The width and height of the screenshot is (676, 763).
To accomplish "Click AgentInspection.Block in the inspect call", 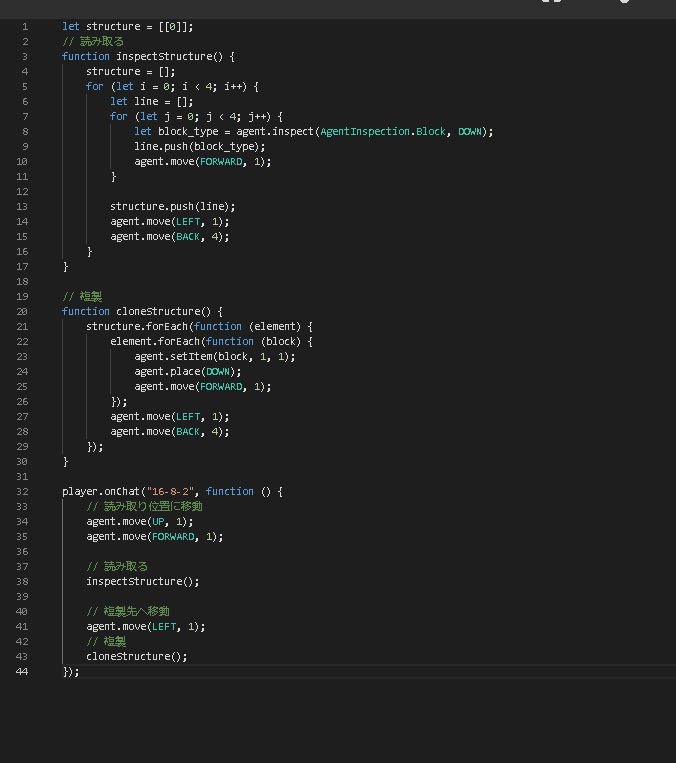I will 385,131.
